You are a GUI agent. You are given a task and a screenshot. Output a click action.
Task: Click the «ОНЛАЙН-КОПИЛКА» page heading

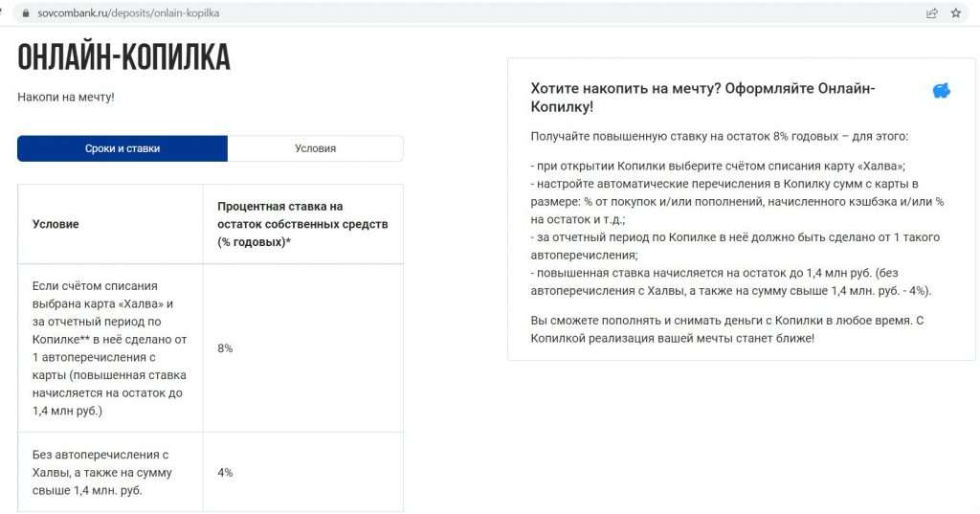pos(124,57)
